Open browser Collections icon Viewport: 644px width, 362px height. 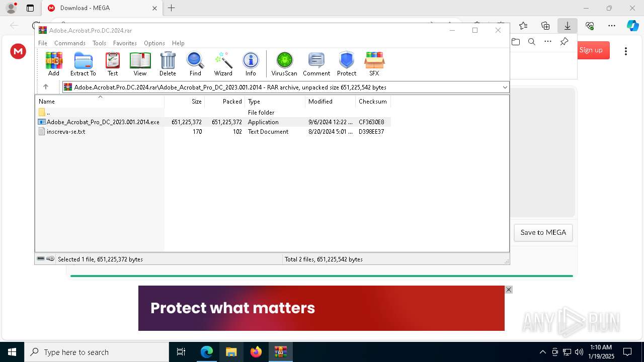click(x=545, y=26)
